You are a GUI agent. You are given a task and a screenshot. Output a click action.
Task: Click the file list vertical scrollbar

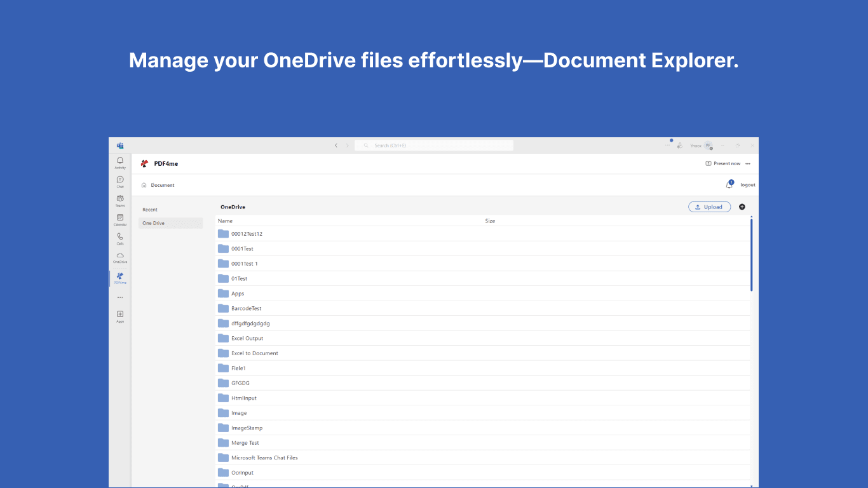[x=752, y=255]
